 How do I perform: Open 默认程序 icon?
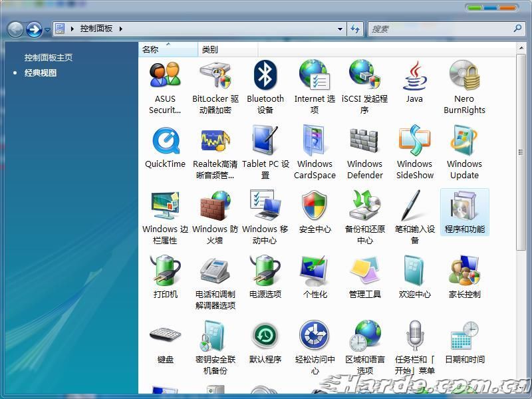point(265,342)
